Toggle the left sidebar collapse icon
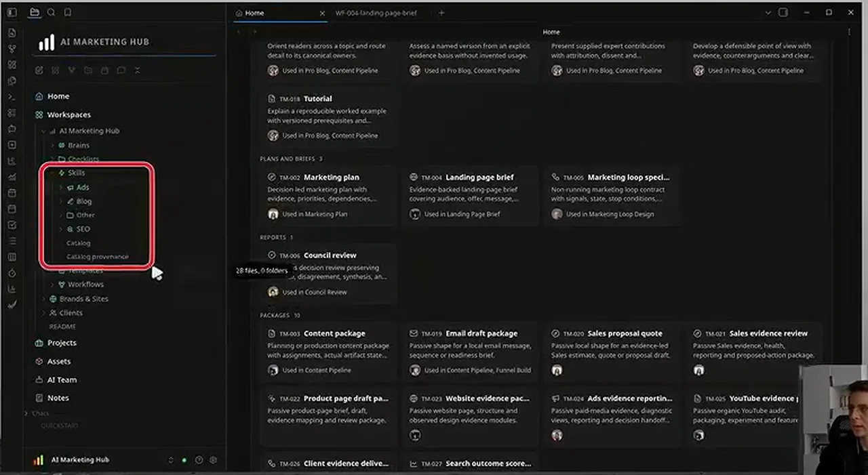 12,13
